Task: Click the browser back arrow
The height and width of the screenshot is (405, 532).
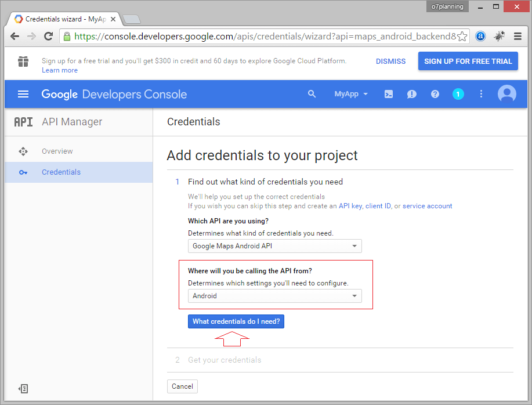Action: tap(15, 37)
